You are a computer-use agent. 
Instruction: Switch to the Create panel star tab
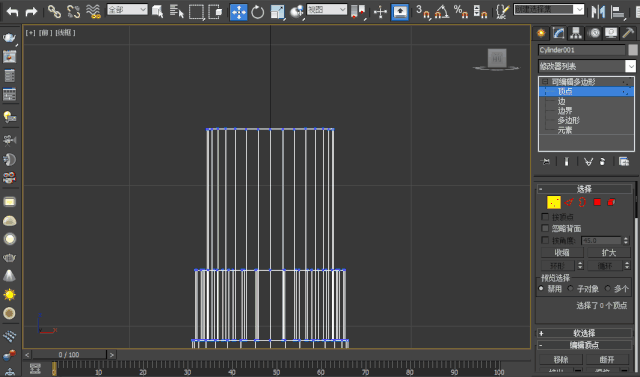541,33
